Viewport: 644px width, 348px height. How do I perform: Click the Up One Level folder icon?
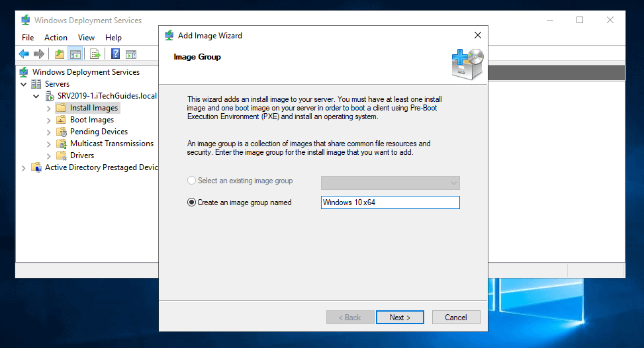(60, 54)
